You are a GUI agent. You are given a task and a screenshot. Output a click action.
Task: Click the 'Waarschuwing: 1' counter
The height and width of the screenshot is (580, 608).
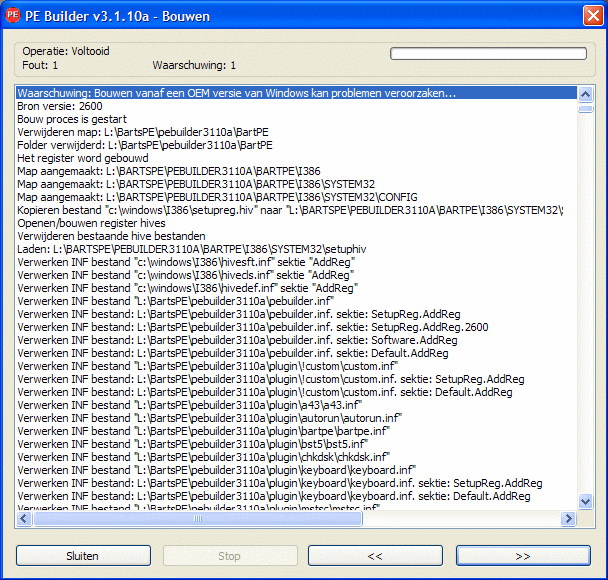tap(194, 65)
